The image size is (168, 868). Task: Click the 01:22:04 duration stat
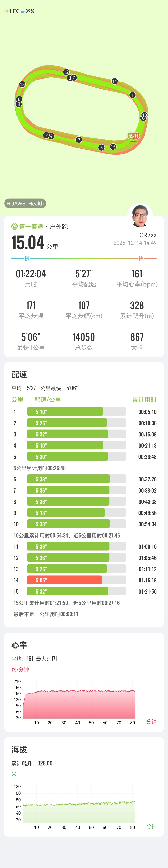(x=31, y=274)
